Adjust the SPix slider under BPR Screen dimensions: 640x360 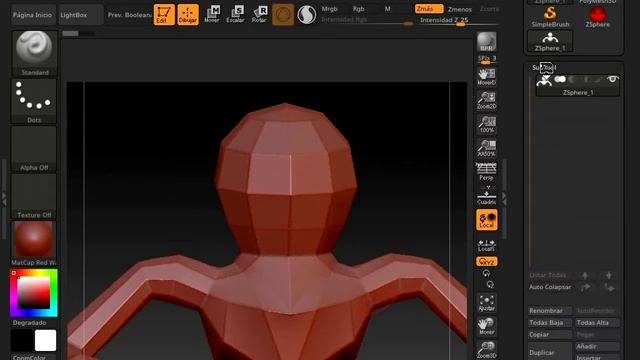[x=487, y=59]
